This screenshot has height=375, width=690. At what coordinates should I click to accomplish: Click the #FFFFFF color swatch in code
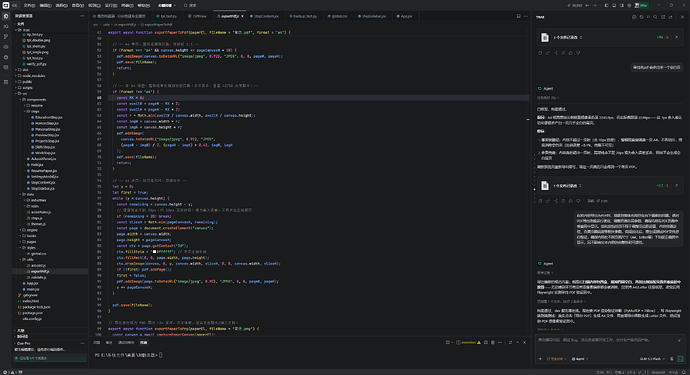pyautogui.click(x=154, y=252)
